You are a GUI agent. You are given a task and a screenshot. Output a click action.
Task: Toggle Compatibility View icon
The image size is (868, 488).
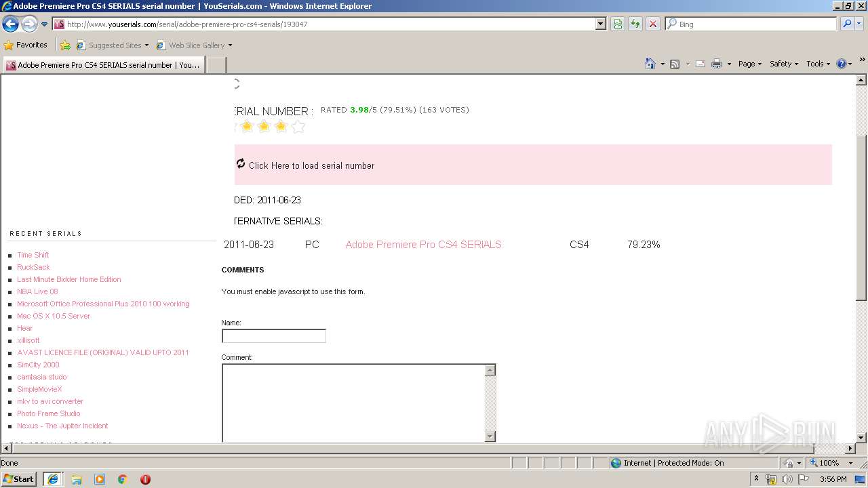[x=618, y=24]
